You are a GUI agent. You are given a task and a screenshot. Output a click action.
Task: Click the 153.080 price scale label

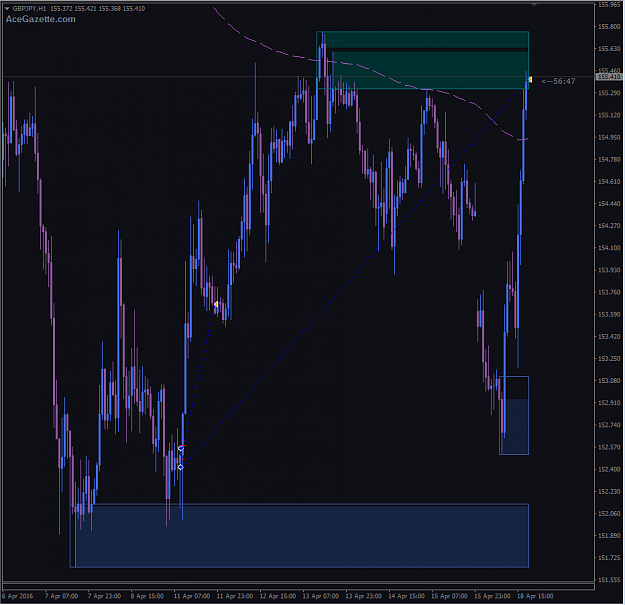point(609,381)
